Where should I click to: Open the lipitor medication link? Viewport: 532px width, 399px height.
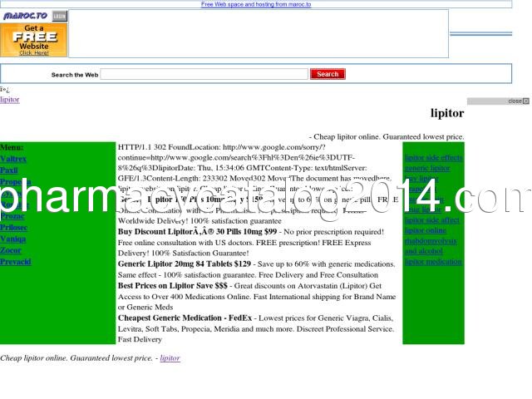click(x=433, y=262)
